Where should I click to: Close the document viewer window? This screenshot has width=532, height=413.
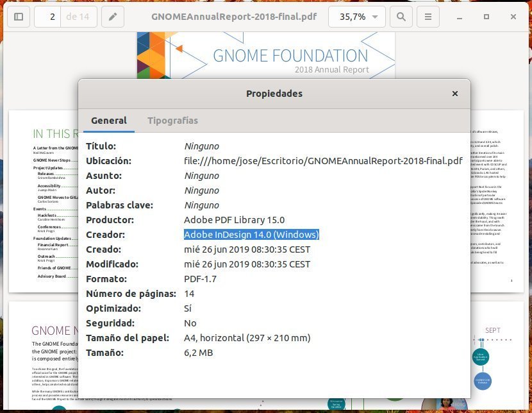[x=513, y=17]
